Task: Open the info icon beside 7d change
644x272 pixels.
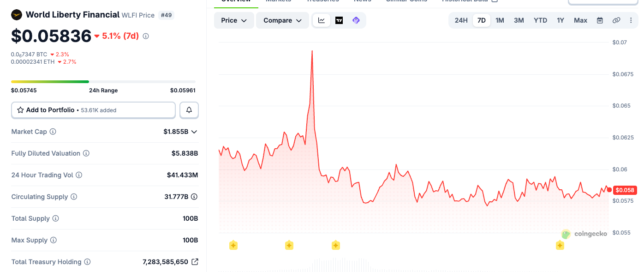Action: [146, 36]
